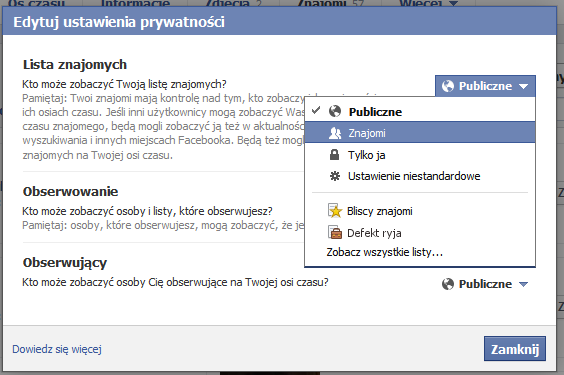Click the Obserwujący heading

click(x=65, y=263)
